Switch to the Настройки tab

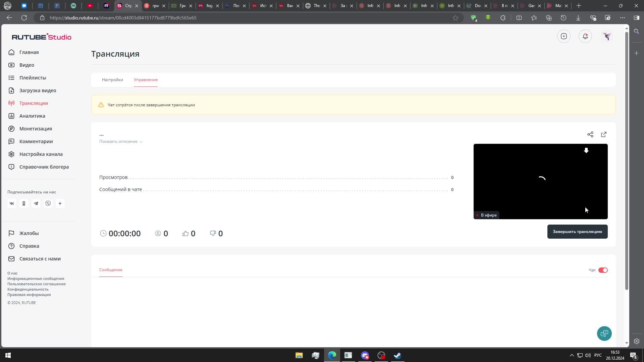(x=112, y=80)
